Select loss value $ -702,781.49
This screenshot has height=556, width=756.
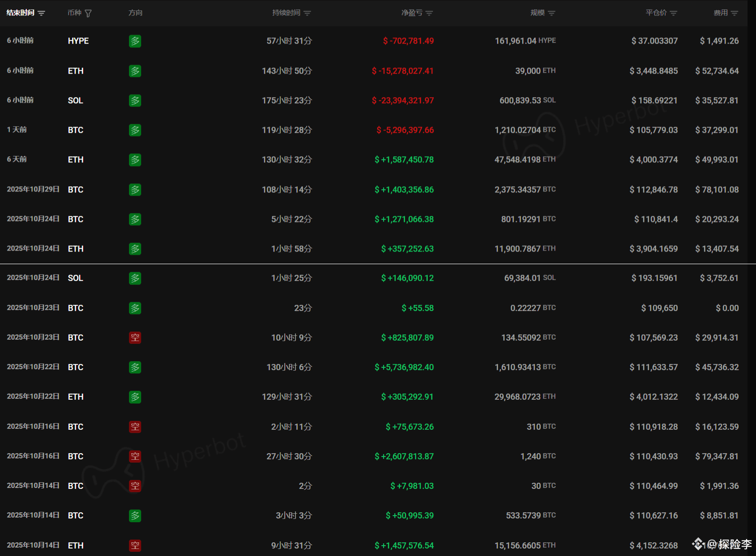point(408,41)
